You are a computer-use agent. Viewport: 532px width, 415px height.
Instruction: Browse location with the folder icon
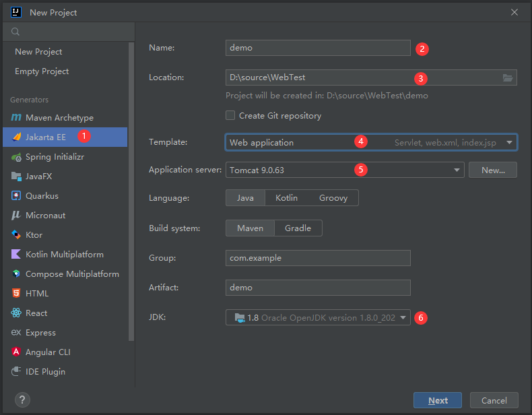[x=508, y=77]
